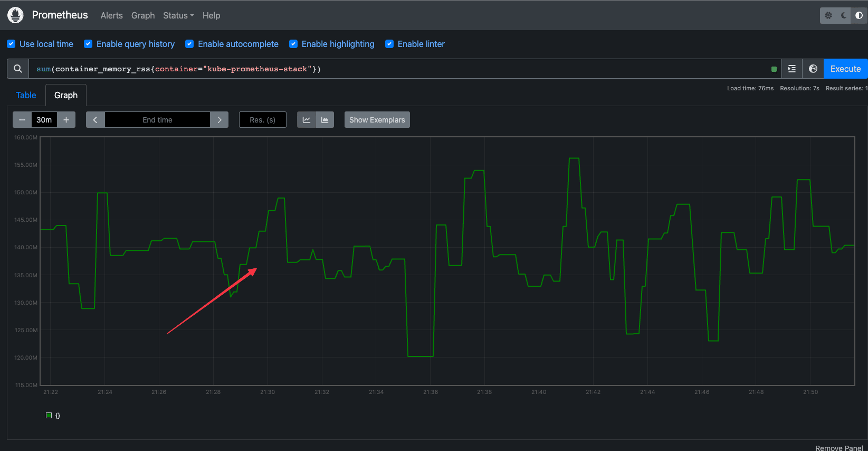Click the 21:22 x-axis label
The image size is (868, 451).
51,392
